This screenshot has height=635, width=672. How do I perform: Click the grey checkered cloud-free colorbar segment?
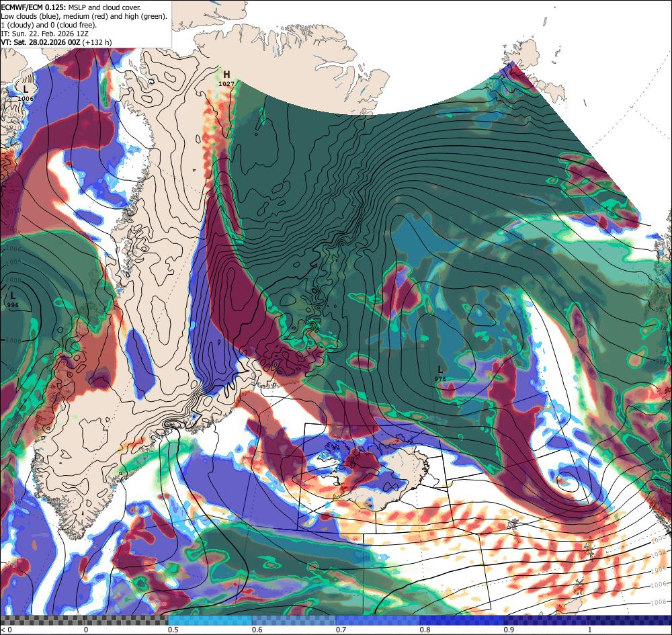pyautogui.click(x=84, y=620)
